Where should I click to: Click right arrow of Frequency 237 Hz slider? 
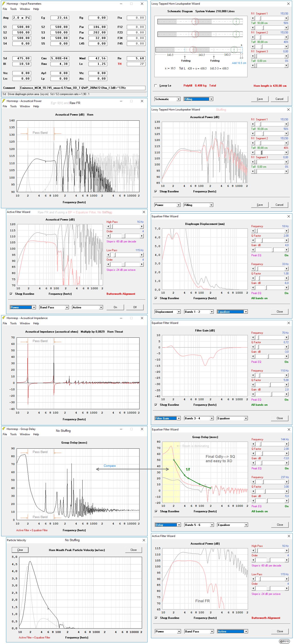(x=287, y=481)
